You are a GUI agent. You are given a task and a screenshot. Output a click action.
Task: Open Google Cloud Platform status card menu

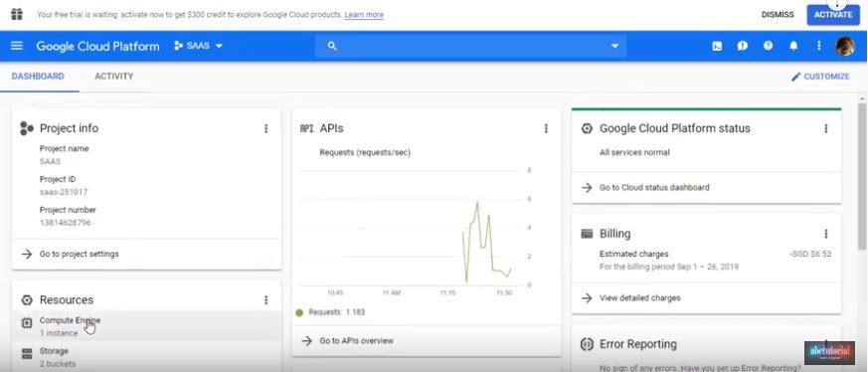(x=826, y=128)
